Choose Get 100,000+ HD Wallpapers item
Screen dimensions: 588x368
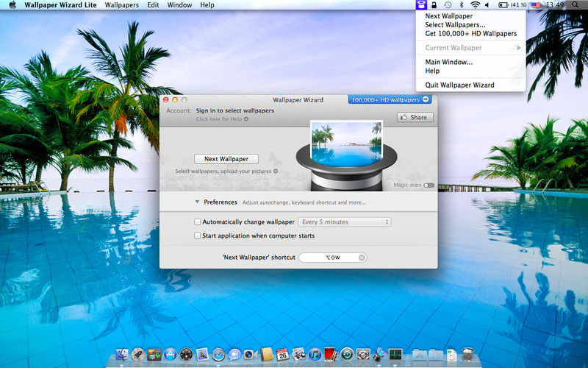click(470, 33)
